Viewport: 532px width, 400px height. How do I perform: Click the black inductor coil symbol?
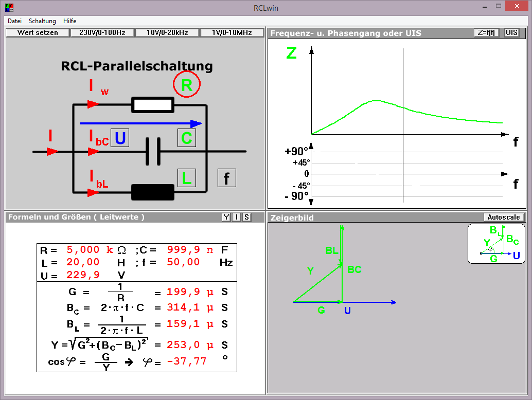click(x=153, y=192)
